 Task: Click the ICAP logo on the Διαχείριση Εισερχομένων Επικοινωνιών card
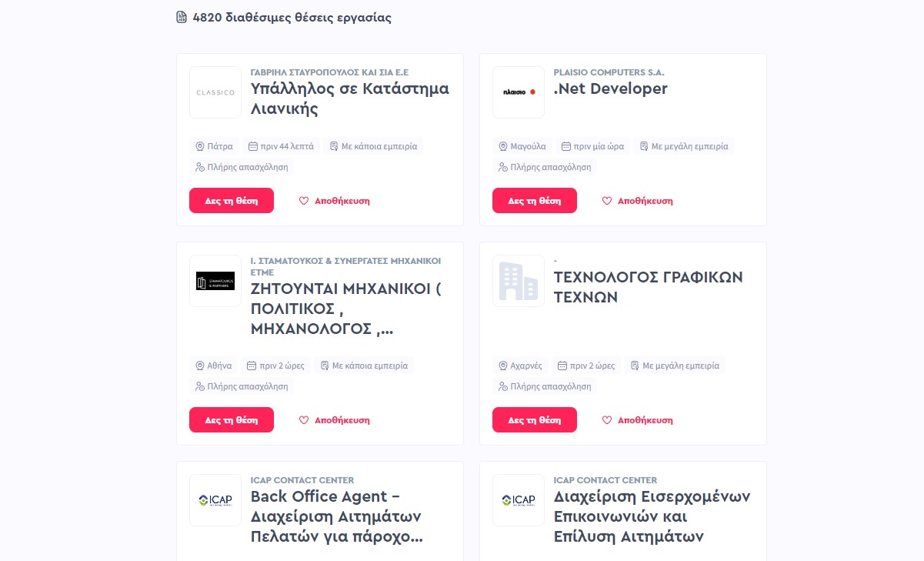519,500
